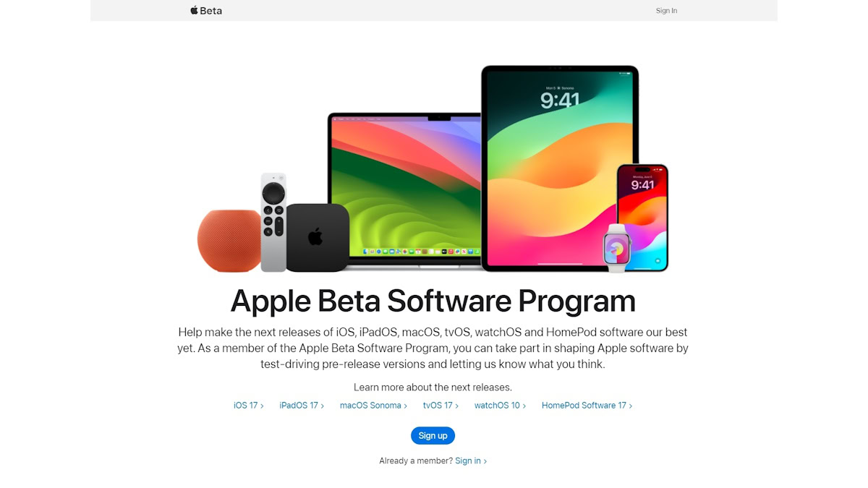The height and width of the screenshot is (488, 868).
Task: Open Sign In in the top bar
Action: coord(666,11)
